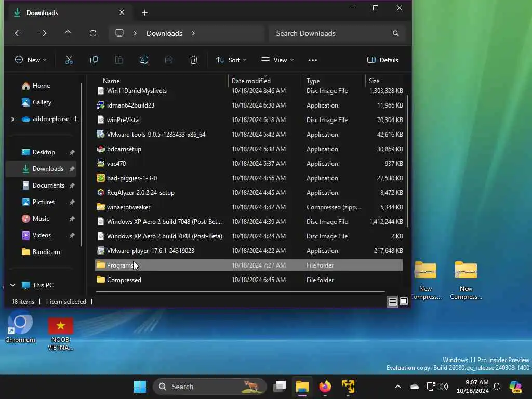Open Firefox from the taskbar
This screenshot has height=399, width=532.
point(325,387)
